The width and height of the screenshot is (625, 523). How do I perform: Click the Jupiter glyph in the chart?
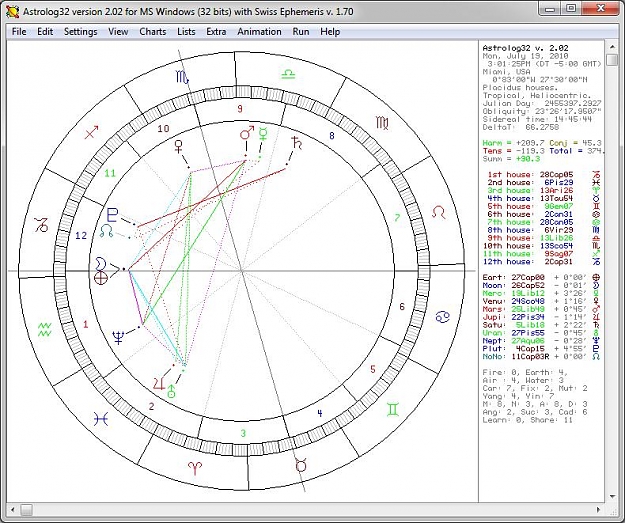pos(159,383)
